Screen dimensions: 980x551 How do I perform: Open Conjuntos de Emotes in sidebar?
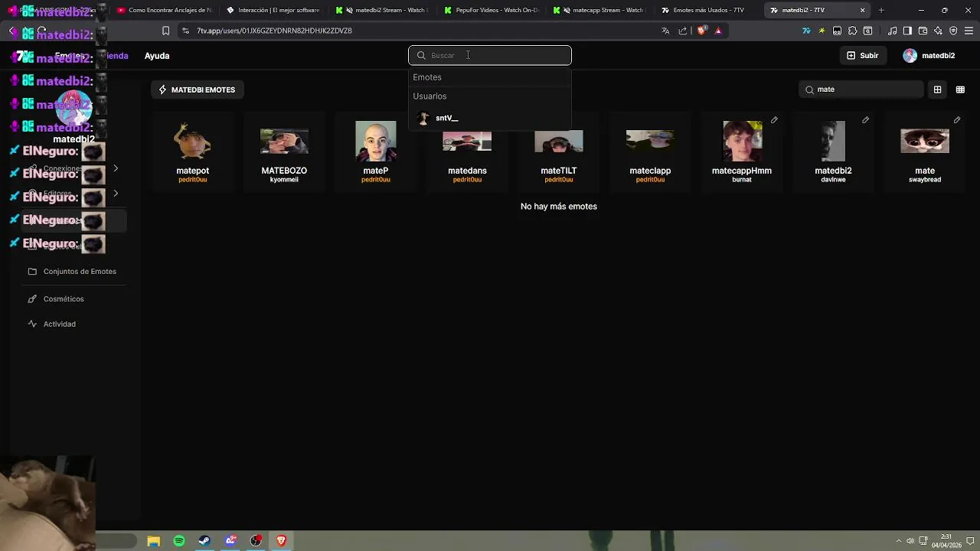[x=73, y=272]
